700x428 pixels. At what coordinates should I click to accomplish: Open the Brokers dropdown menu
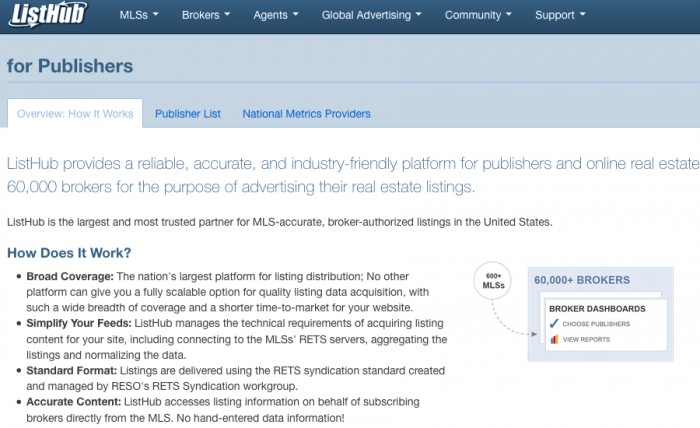pos(206,16)
